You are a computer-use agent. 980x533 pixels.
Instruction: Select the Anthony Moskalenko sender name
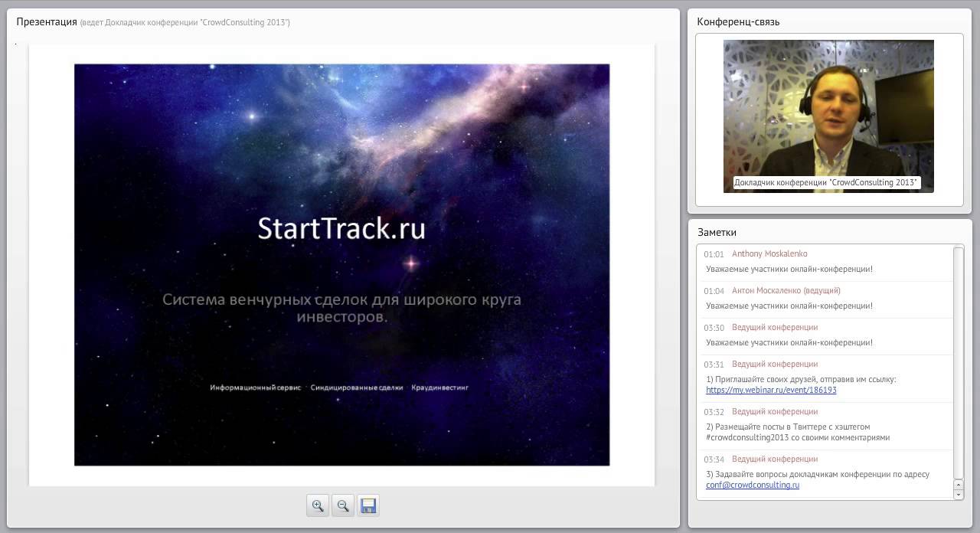pos(769,254)
